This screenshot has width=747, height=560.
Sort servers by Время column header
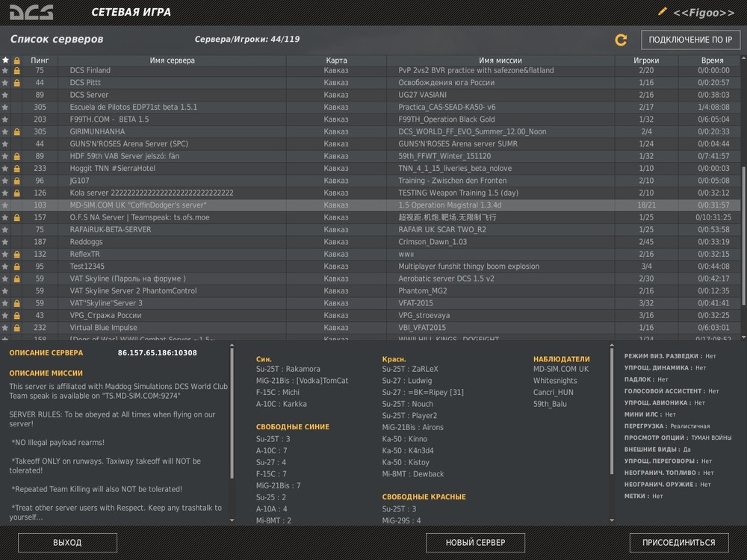pyautogui.click(x=712, y=60)
